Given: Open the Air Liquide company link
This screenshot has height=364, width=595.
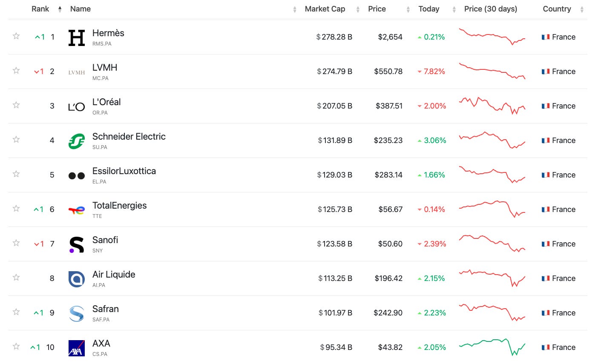Looking at the screenshot, I should (114, 275).
